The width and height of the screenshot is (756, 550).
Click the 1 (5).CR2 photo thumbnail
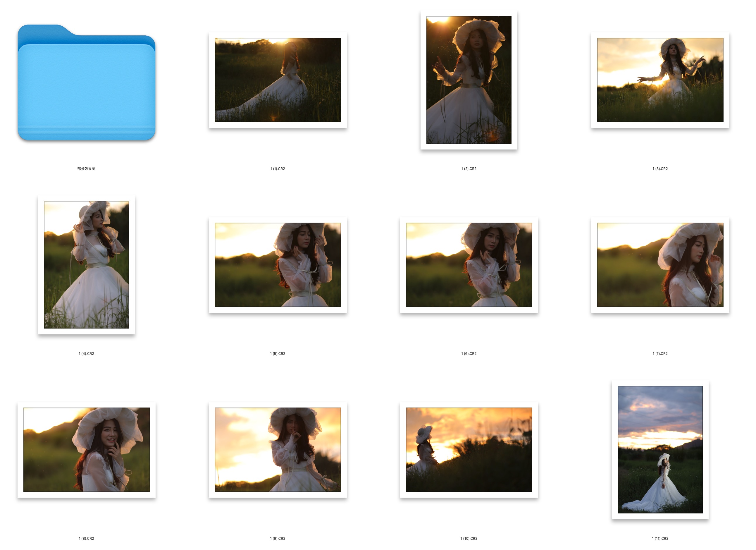[x=278, y=264]
